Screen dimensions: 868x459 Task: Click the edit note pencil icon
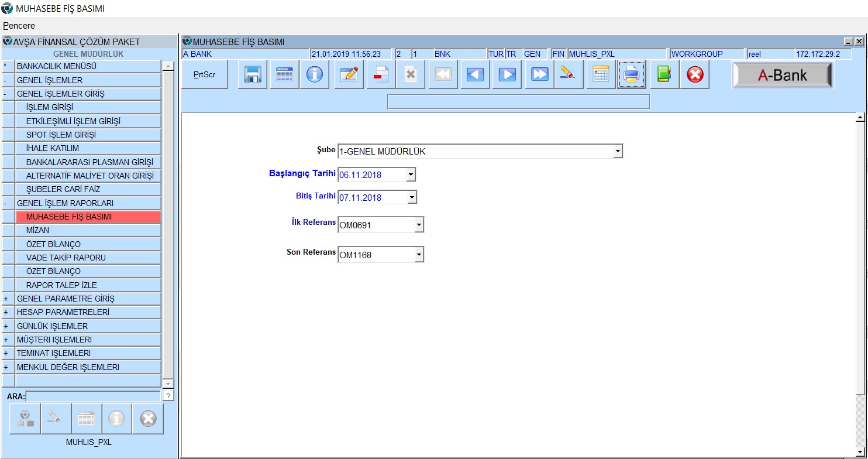tap(349, 75)
